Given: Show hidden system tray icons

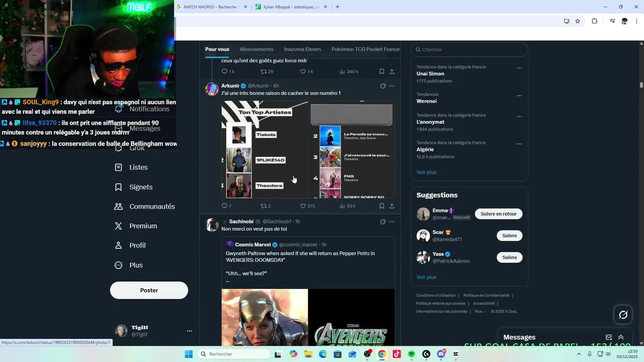Looking at the screenshot, I should click(x=579, y=354).
